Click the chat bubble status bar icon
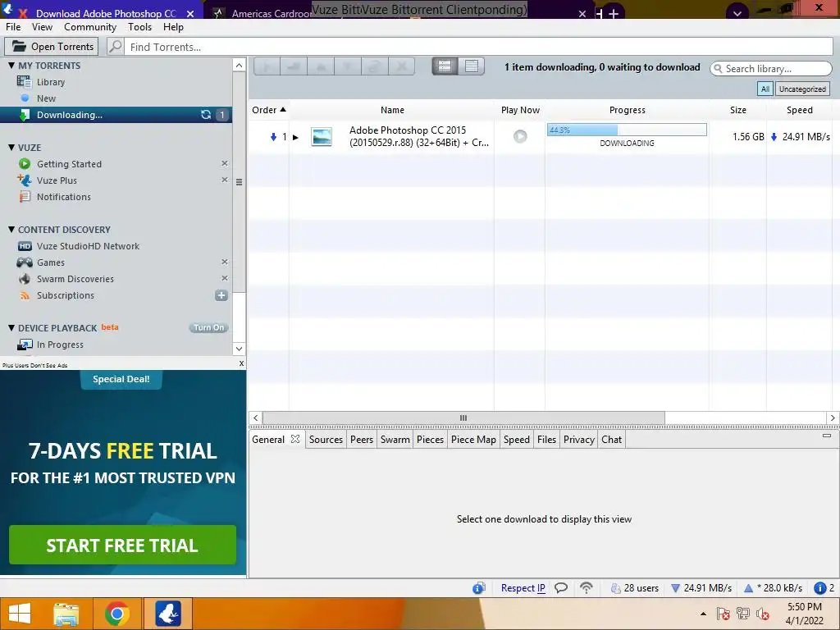Screen dimensions: 840x630 click(561, 587)
